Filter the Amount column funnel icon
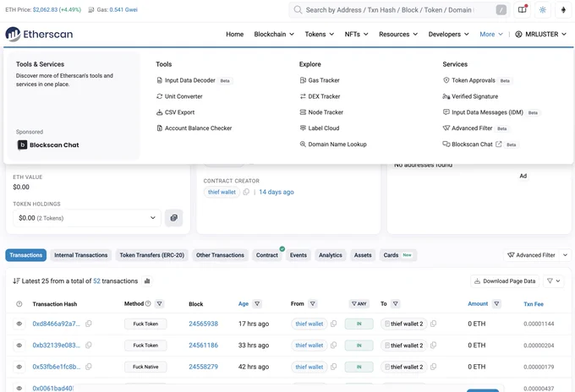 click(x=496, y=303)
